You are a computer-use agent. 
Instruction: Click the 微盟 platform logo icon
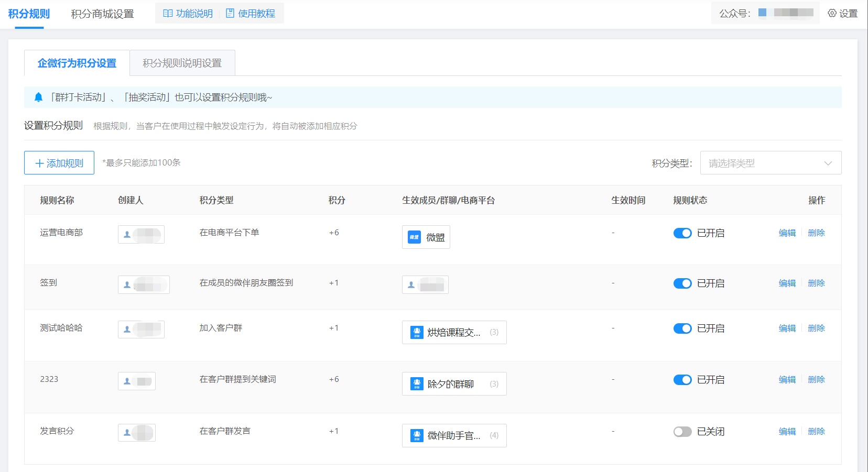414,237
